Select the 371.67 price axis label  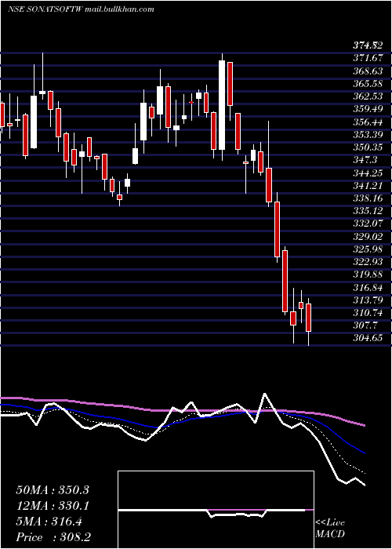[368, 57]
